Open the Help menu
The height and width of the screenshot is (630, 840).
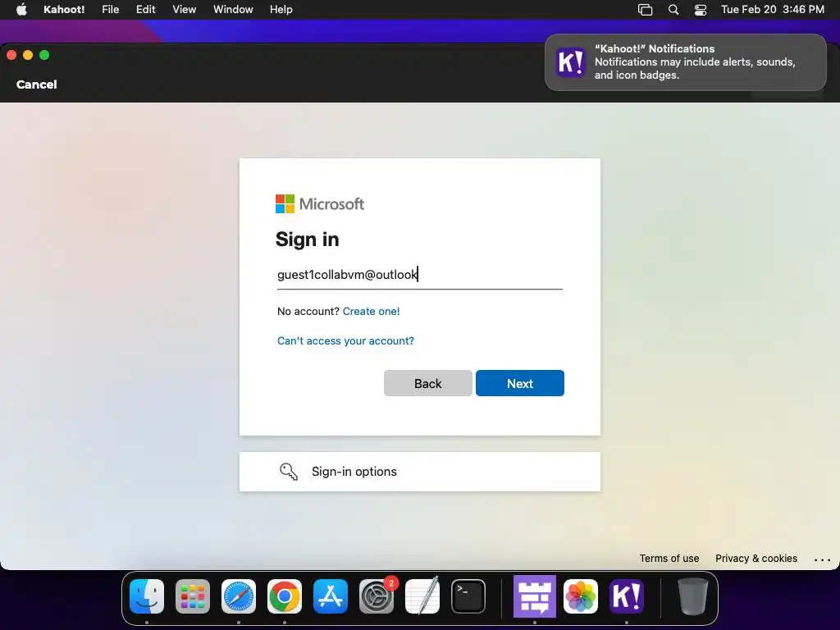(281, 9)
